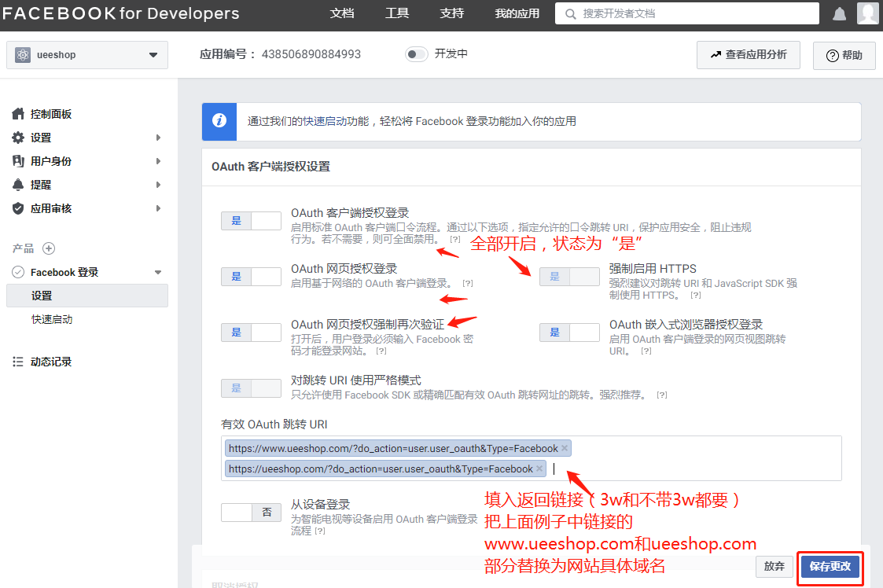The height and width of the screenshot is (588, 883).
Task: Click the blue info icon in banner
Action: 219,121
